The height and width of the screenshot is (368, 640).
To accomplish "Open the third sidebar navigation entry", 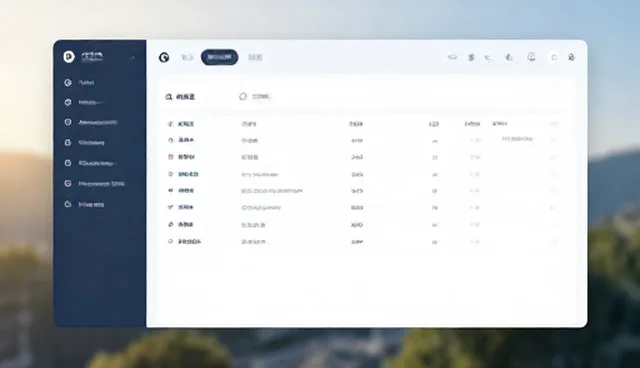I will pyautogui.click(x=91, y=122).
